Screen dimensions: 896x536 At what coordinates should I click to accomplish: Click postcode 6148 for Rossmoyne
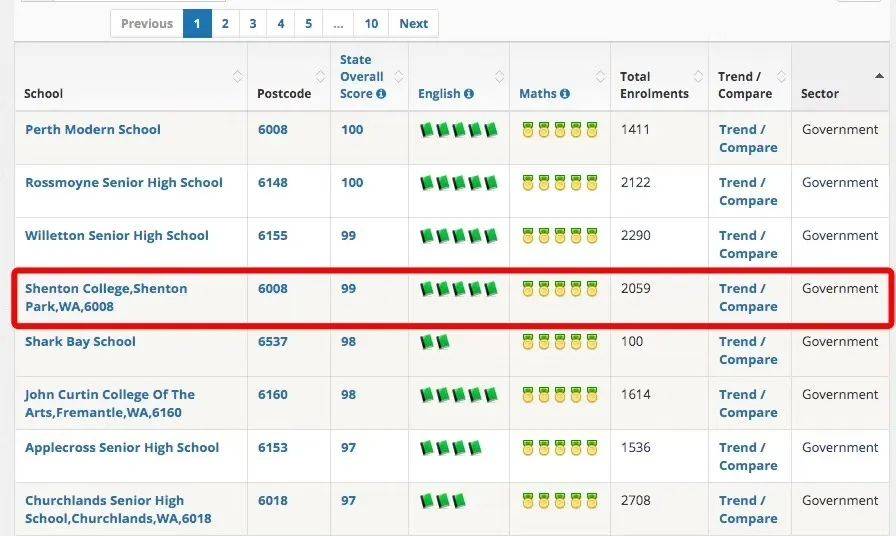(x=273, y=183)
